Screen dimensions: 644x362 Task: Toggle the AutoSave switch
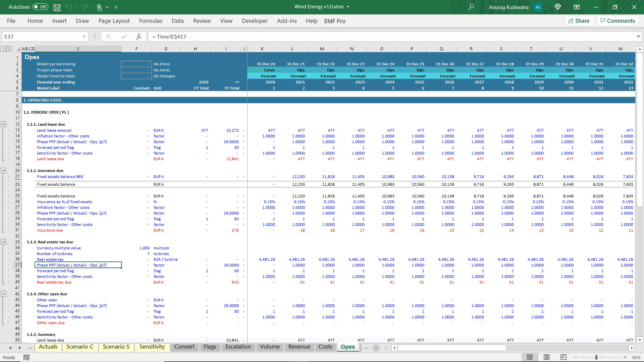[x=40, y=7]
